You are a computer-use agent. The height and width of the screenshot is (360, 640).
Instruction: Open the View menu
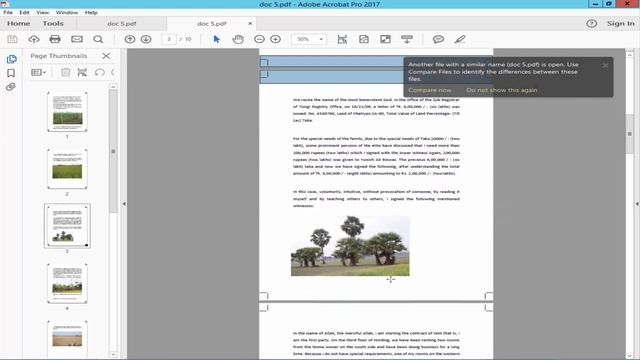pyautogui.click(x=42, y=13)
